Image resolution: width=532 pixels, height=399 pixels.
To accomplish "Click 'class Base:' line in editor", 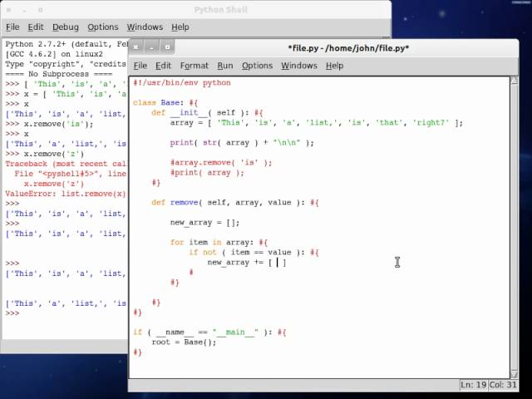I will [x=165, y=103].
